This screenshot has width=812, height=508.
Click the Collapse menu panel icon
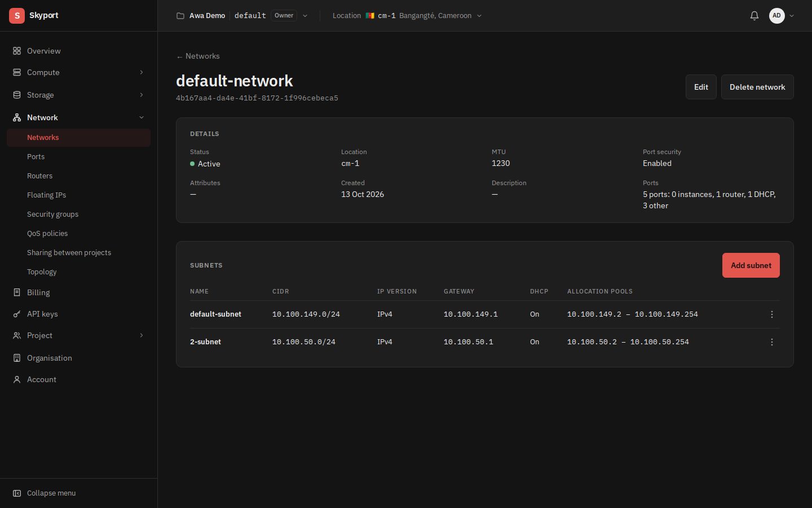click(x=17, y=493)
